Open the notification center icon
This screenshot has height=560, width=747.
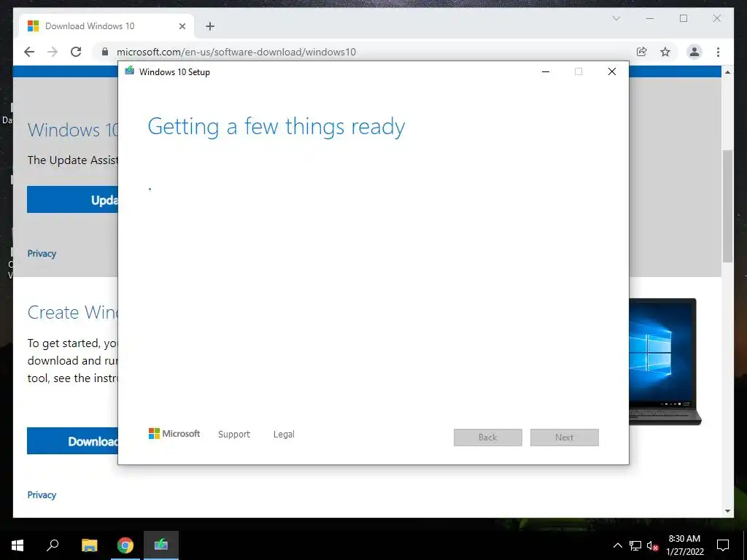[x=723, y=545]
